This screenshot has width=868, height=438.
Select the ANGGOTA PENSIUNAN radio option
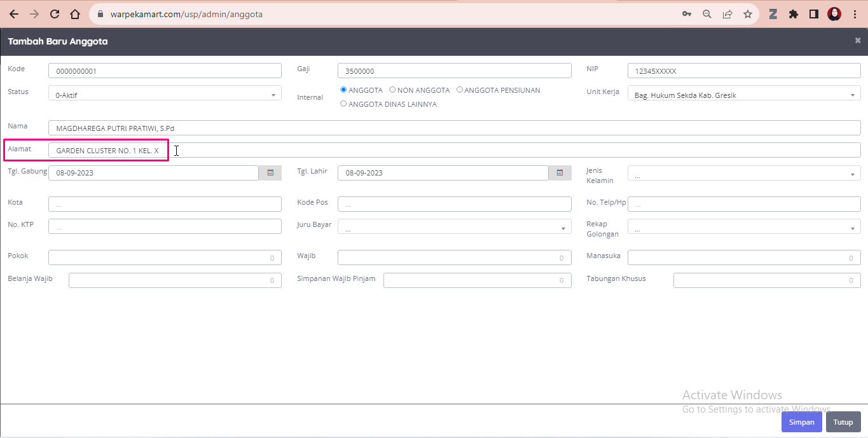click(x=460, y=90)
